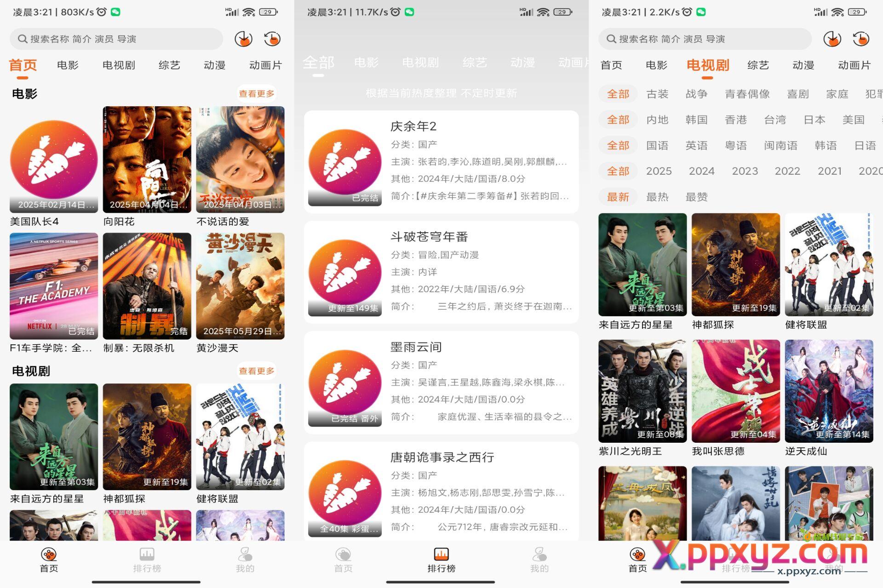Switch to 综艺 tab on right screen
Viewport: 883px width, 588px height.
point(758,65)
